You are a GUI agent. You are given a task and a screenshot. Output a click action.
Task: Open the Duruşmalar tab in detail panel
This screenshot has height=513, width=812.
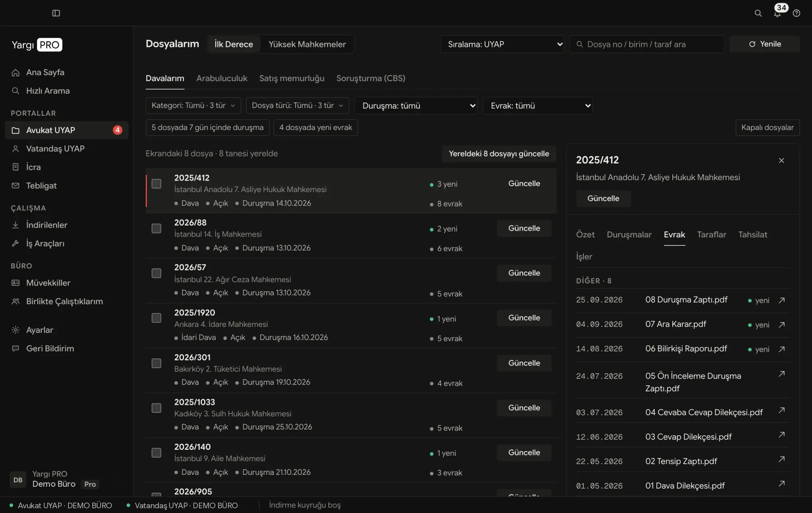pyautogui.click(x=629, y=235)
